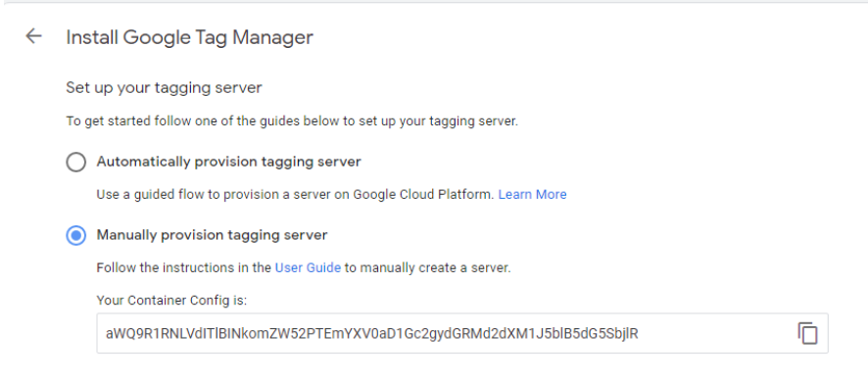Image resolution: width=868 pixels, height=380 pixels.
Task: Click the Set up your tagging server heading
Action: 164,88
